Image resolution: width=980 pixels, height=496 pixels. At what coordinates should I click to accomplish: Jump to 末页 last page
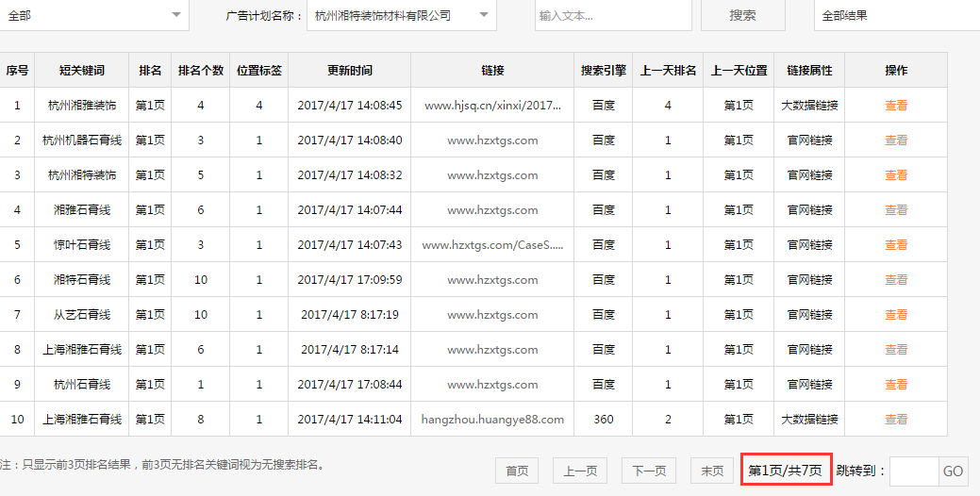712,471
